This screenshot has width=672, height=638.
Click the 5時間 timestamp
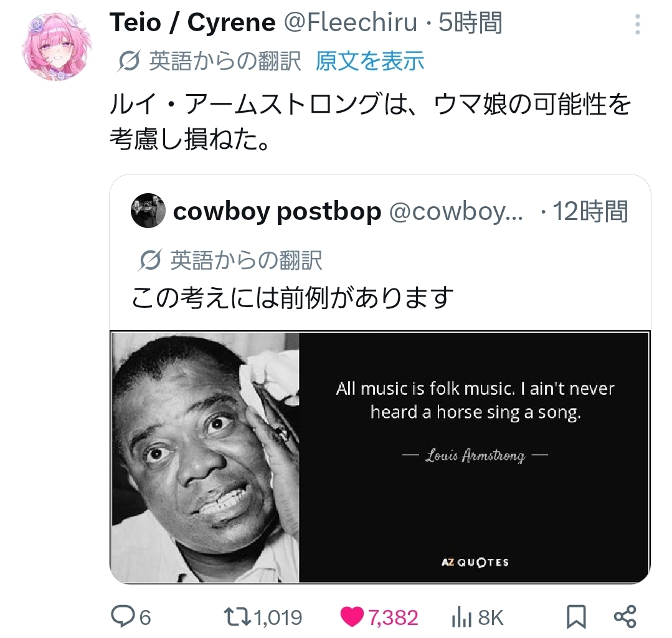pos(470,23)
